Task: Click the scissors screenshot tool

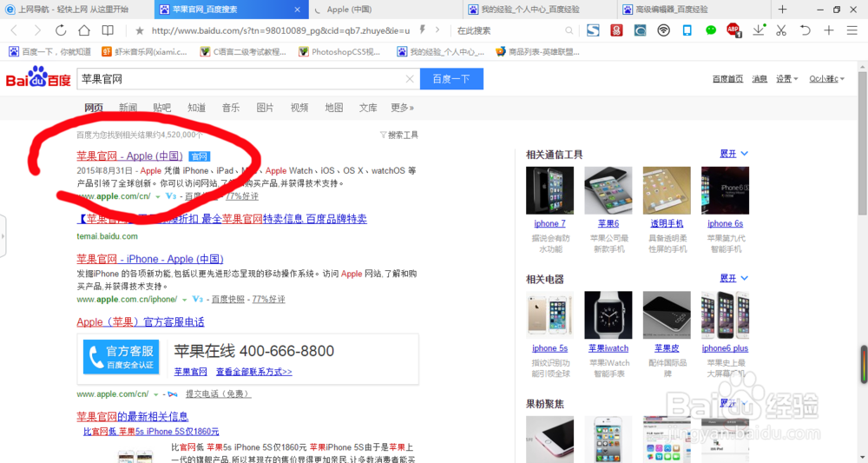Action: click(781, 30)
